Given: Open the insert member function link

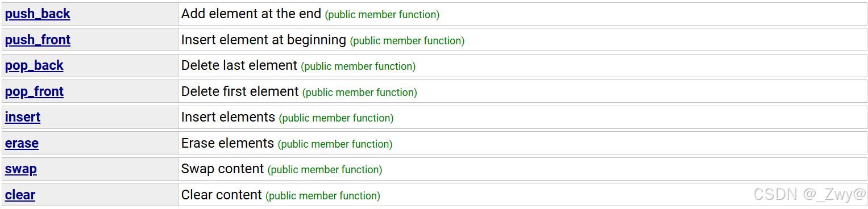Looking at the screenshot, I should coord(23,117).
